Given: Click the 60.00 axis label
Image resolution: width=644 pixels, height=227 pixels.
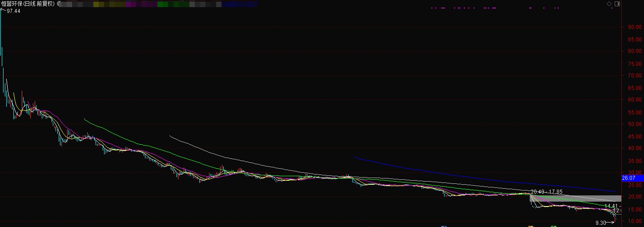Looking at the screenshot, I should [x=634, y=100].
